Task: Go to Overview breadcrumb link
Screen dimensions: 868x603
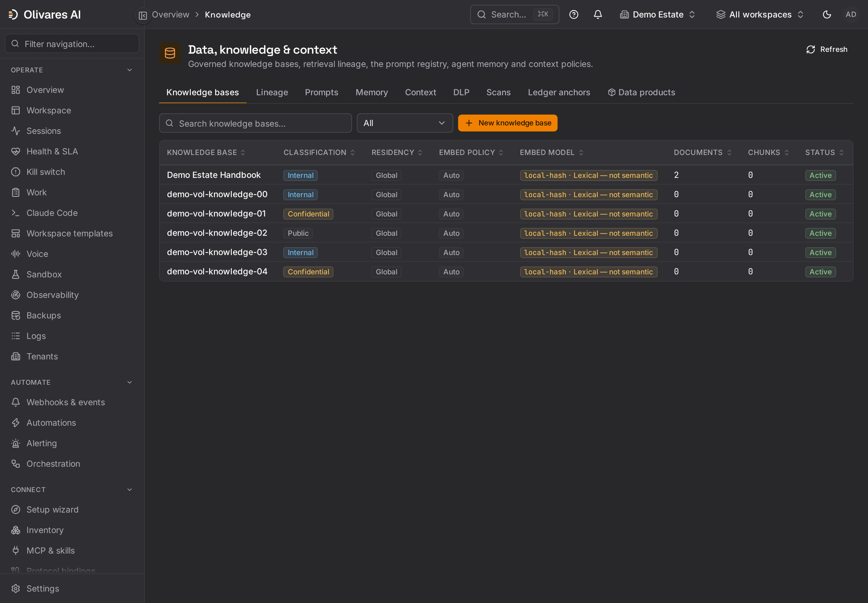Action: pos(170,15)
